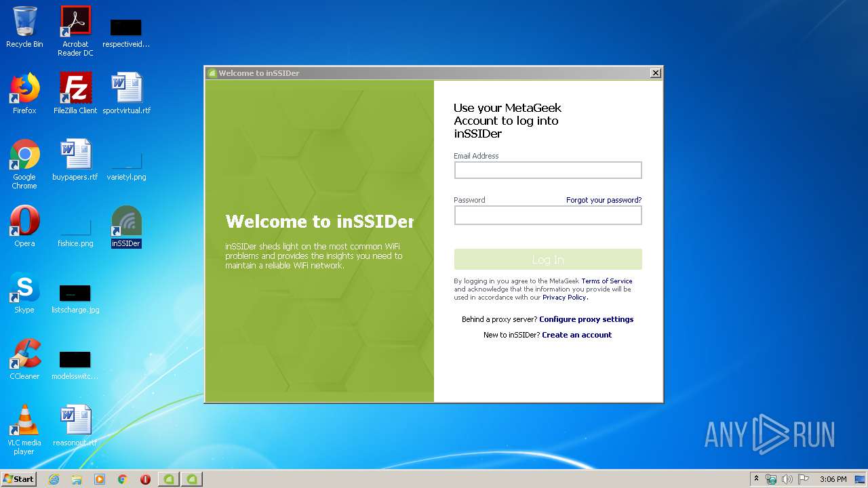Open Opera desktop shortcut

(24, 226)
